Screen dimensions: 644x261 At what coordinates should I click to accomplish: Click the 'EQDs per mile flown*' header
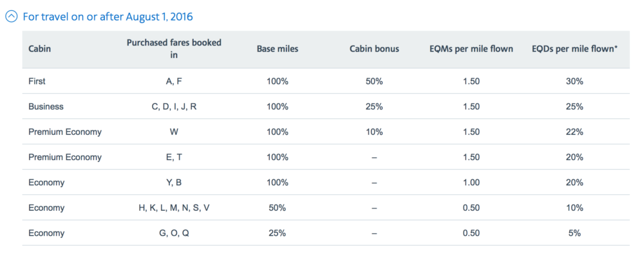[574, 49]
